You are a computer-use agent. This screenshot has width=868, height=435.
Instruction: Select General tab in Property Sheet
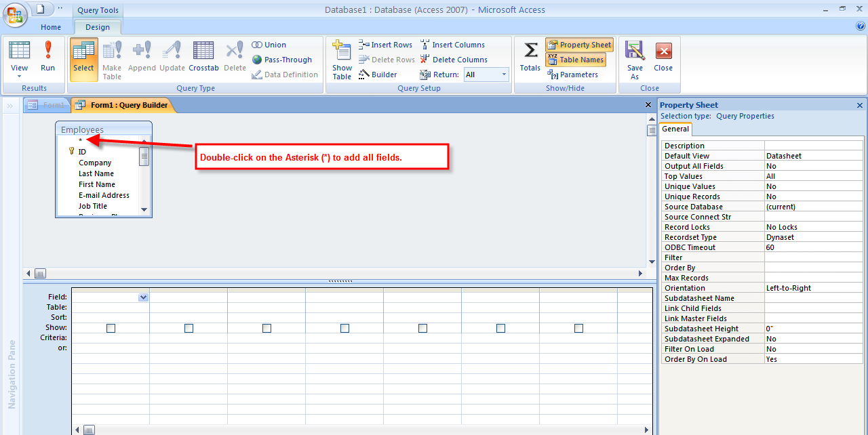point(675,129)
